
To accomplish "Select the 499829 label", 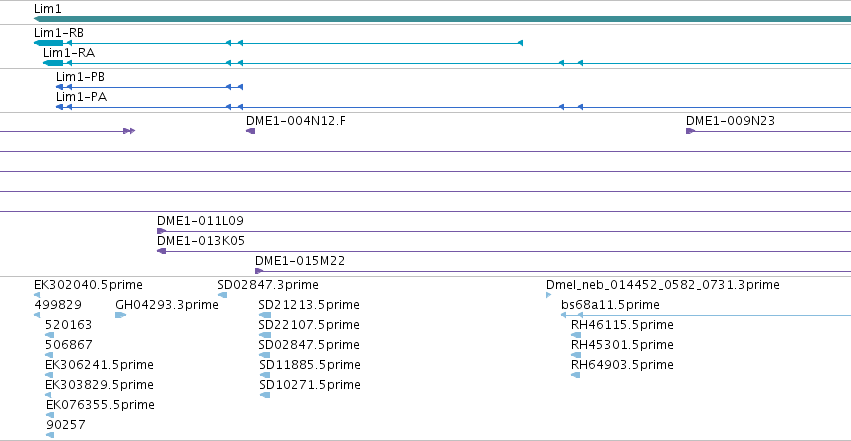I will click(x=58, y=305).
